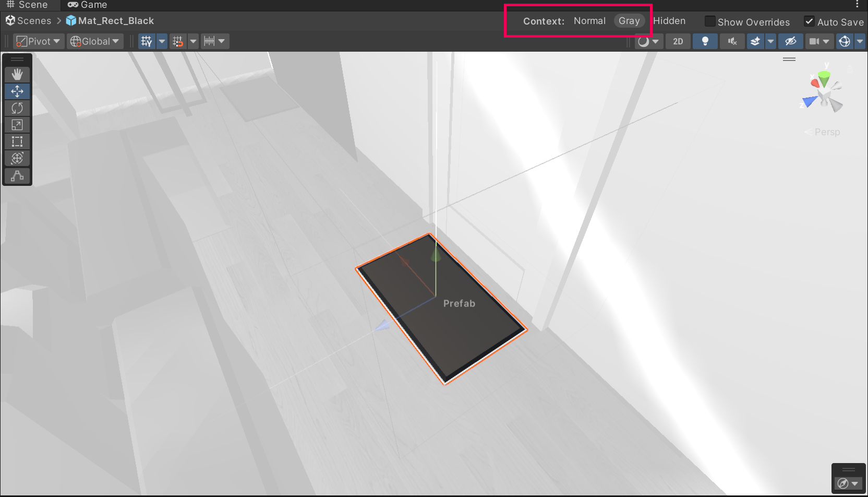Toggle scene audio mute button
The height and width of the screenshot is (497, 868).
pyautogui.click(x=732, y=41)
